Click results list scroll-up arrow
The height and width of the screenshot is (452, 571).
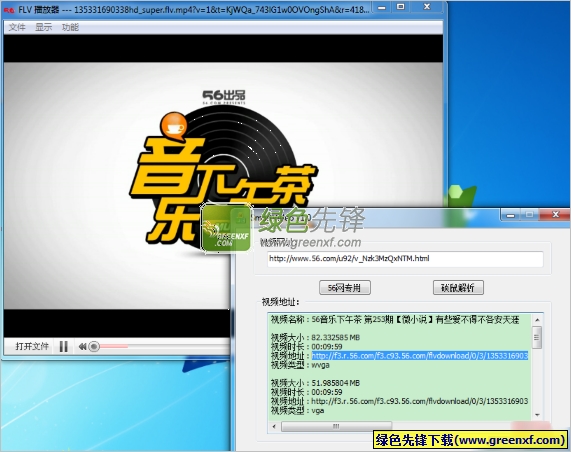pyautogui.click(x=537, y=320)
